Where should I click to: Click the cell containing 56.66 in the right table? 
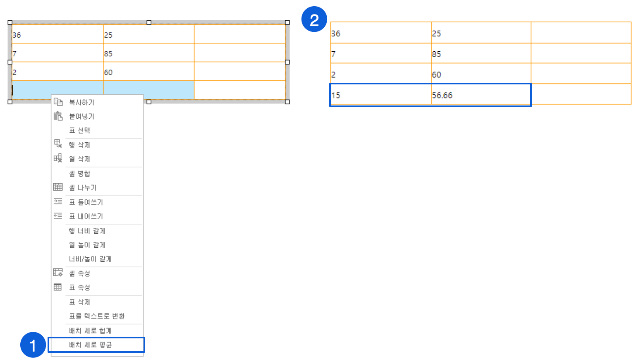point(481,95)
